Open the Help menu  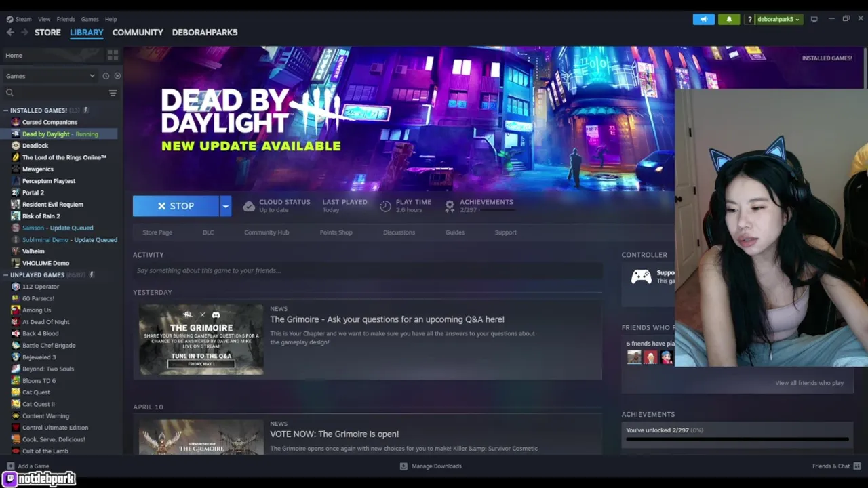click(111, 19)
